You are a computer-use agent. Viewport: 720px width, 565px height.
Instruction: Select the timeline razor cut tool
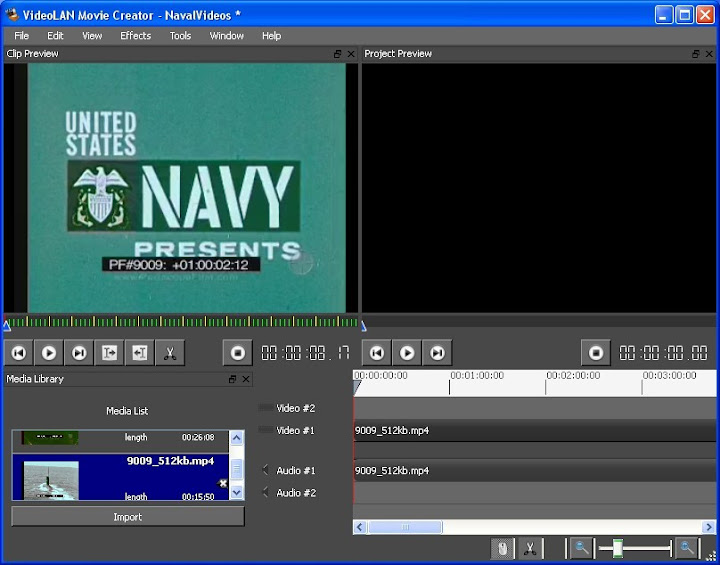530,548
